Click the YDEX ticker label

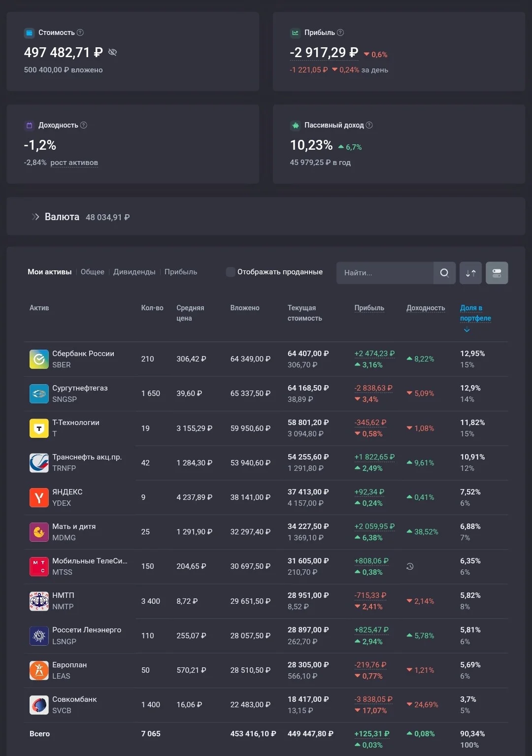(62, 503)
